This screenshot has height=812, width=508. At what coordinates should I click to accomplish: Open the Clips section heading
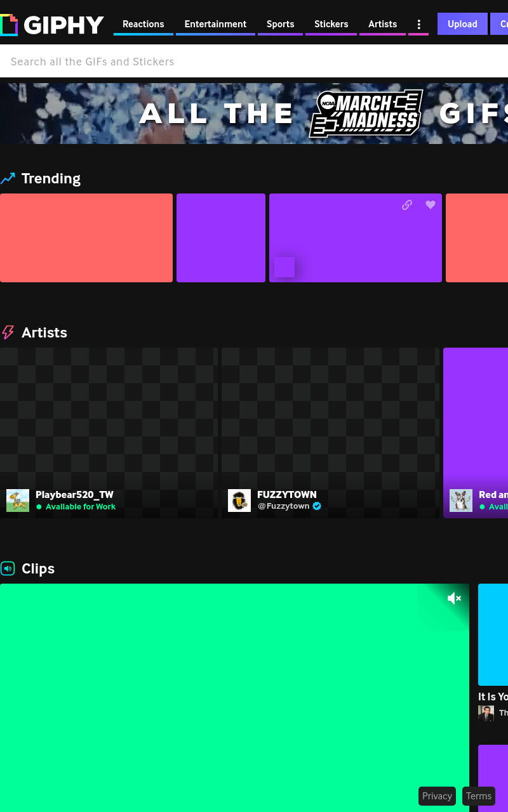coord(38,568)
